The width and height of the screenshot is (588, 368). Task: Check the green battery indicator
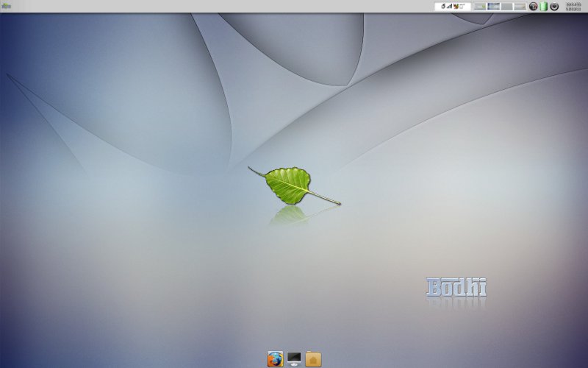[544, 7]
